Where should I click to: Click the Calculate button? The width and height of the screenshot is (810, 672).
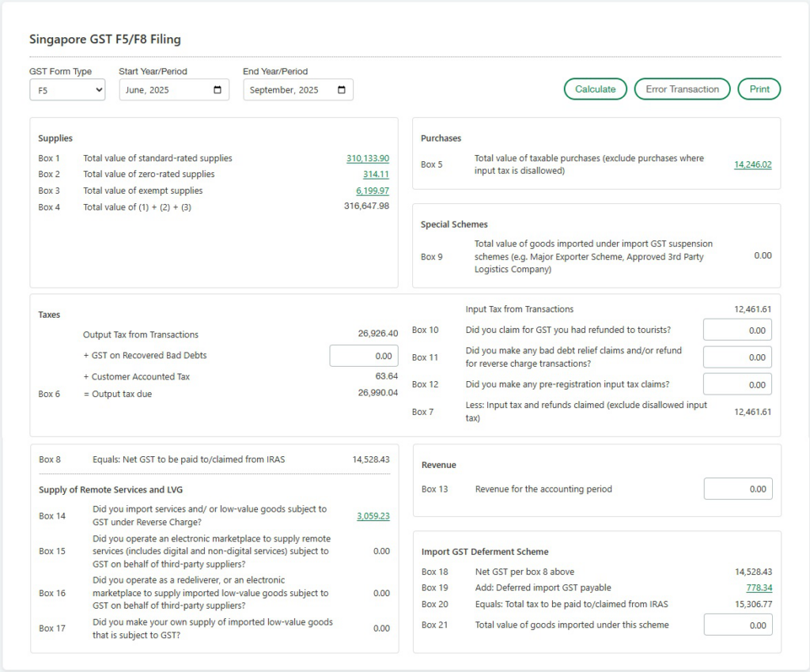595,89
